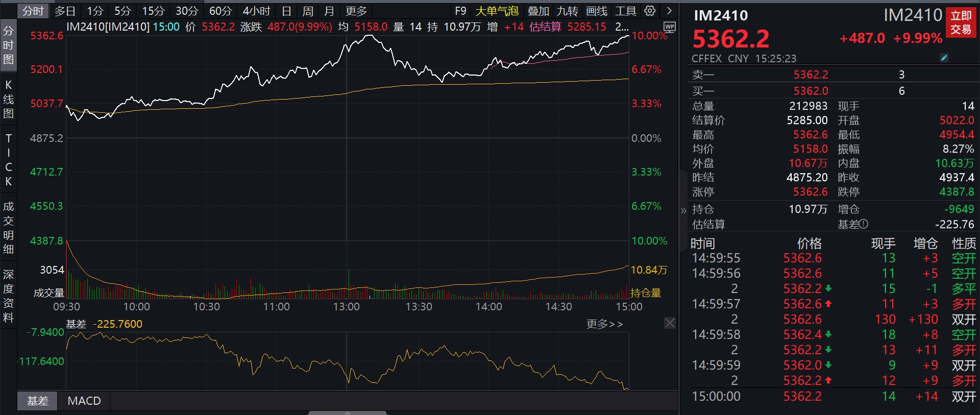
Task: Select the 14:59:56 trade row
Action: coord(833,274)
